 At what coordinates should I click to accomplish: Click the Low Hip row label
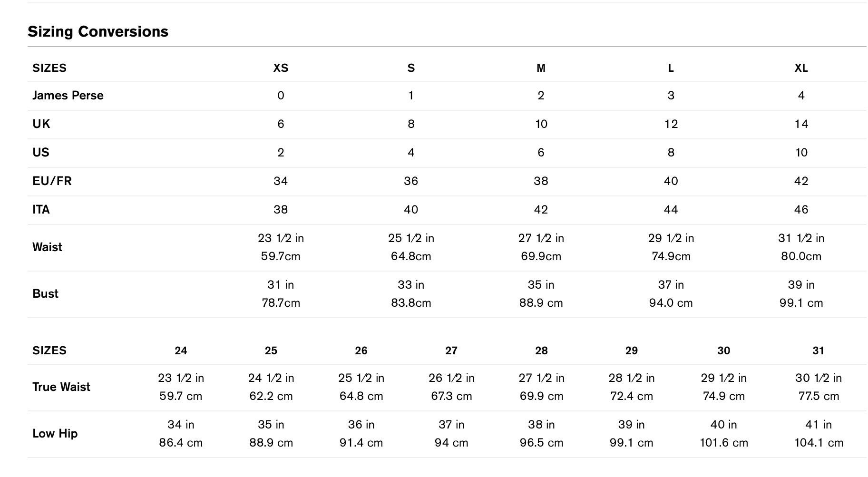(x=55, y=434)
